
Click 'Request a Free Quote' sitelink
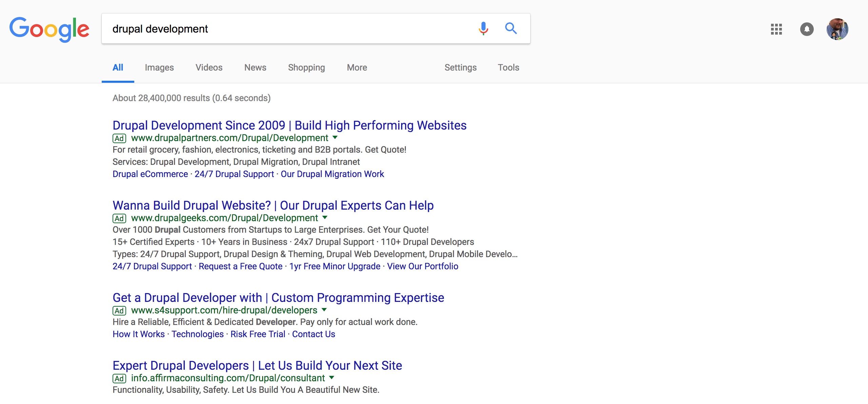(240, 266)
